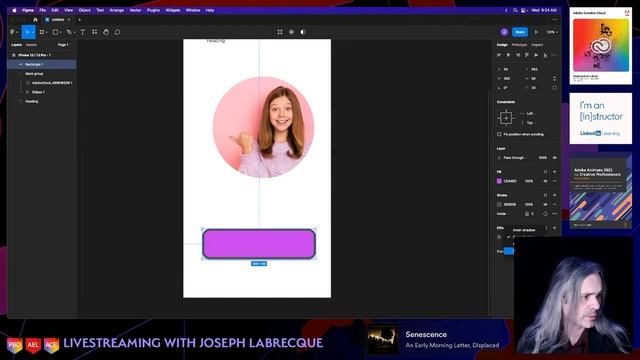Open the Resources tool
640x360 pixels.
click(x=95, y=32)
